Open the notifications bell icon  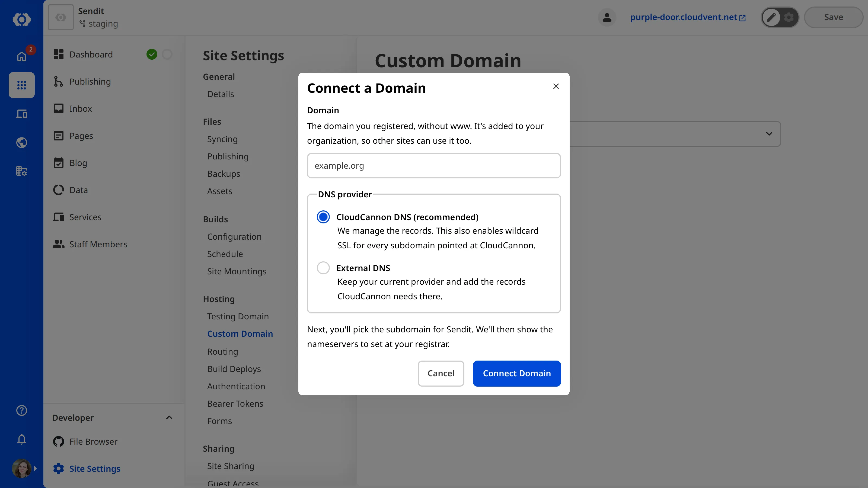22,439
